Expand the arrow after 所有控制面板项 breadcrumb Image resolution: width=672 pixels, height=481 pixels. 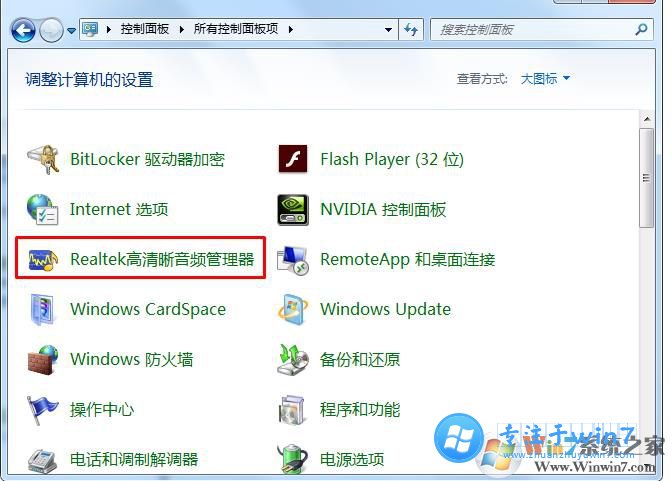pyautogui.click(x=291, y=30)
